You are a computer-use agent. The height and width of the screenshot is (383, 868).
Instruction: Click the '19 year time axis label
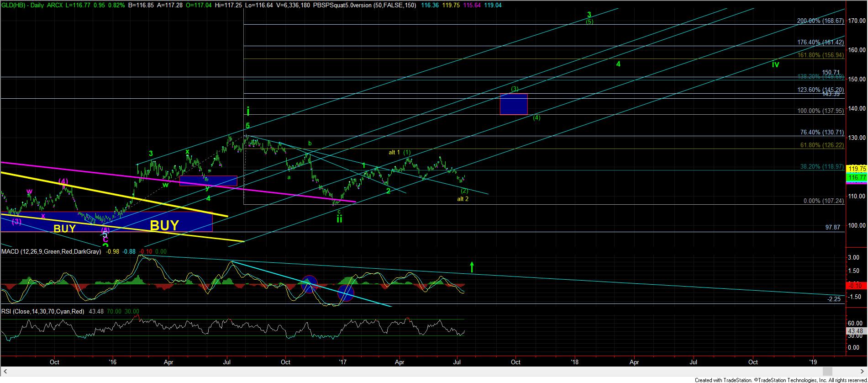(x=813, y=362)
